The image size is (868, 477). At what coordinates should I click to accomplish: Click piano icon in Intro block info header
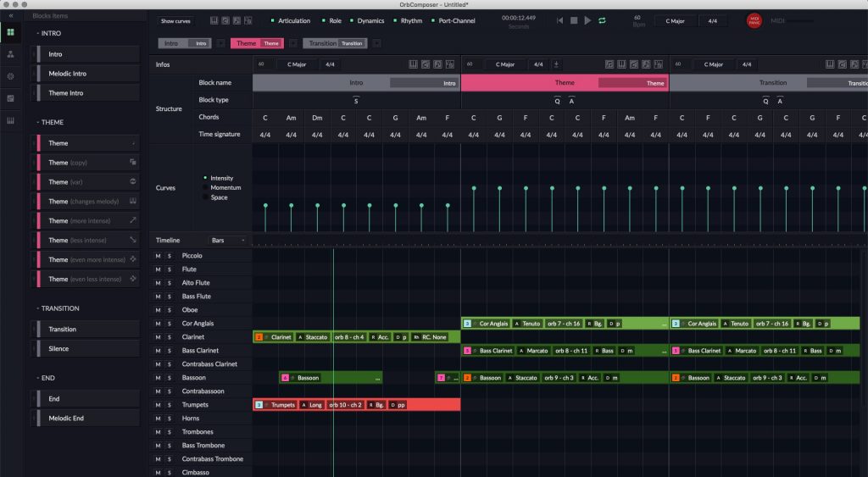pos(413,64)
